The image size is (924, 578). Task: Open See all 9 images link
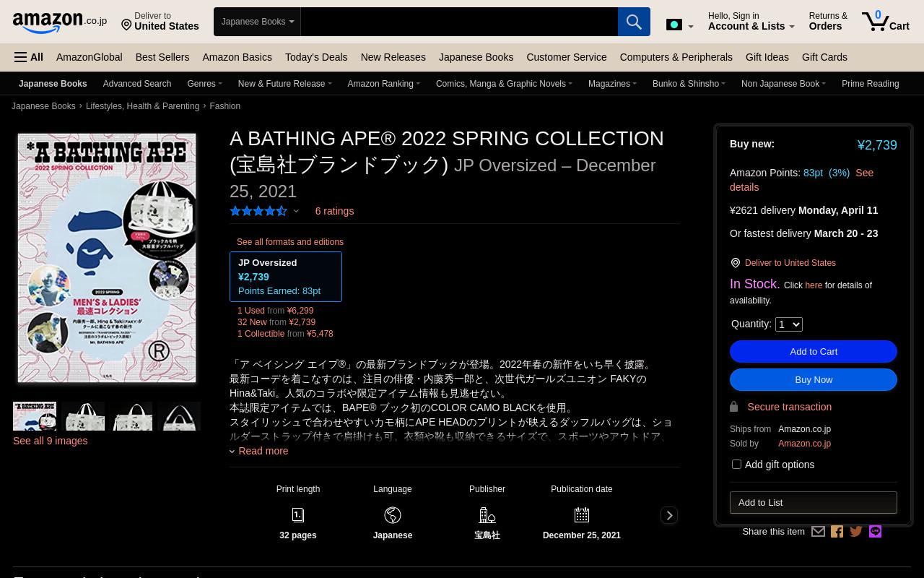(51, 441)
